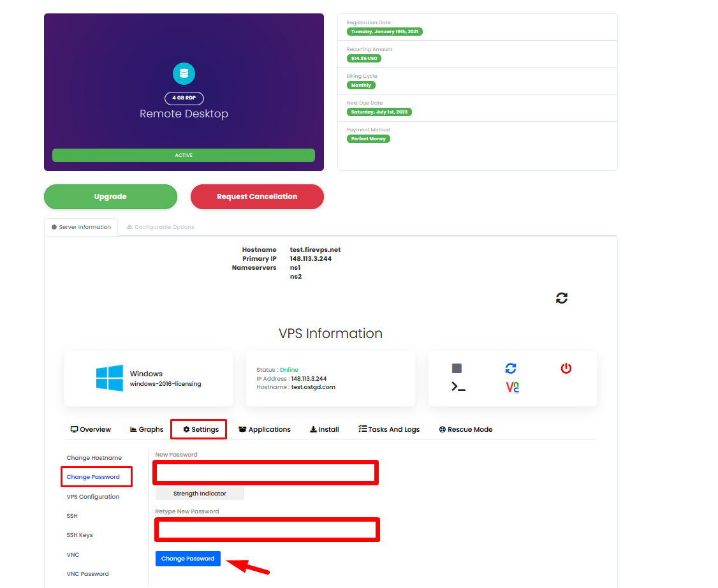The image size is (718, 588).
Task: Focus the Retype New Password field
Action: click(267, 530)
